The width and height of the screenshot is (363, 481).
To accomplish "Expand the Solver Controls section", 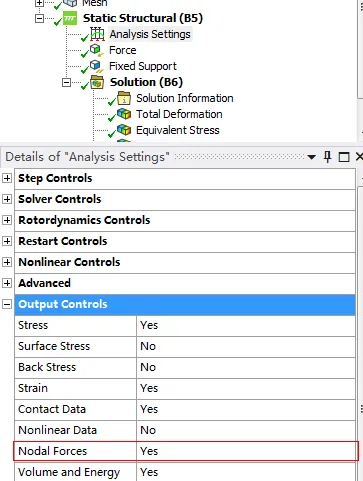I will pos(7,199).
